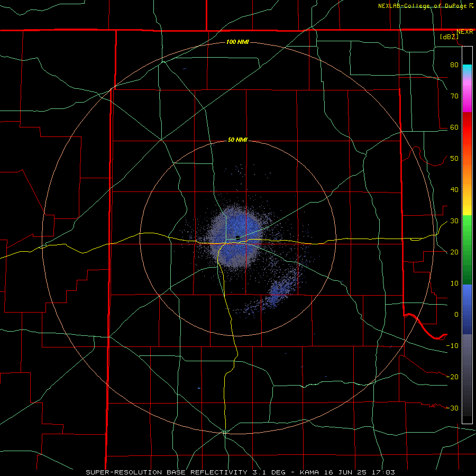Select the -20 value on the dBZ scale
This screenshot has width=476, height=476.
point(452,377)
